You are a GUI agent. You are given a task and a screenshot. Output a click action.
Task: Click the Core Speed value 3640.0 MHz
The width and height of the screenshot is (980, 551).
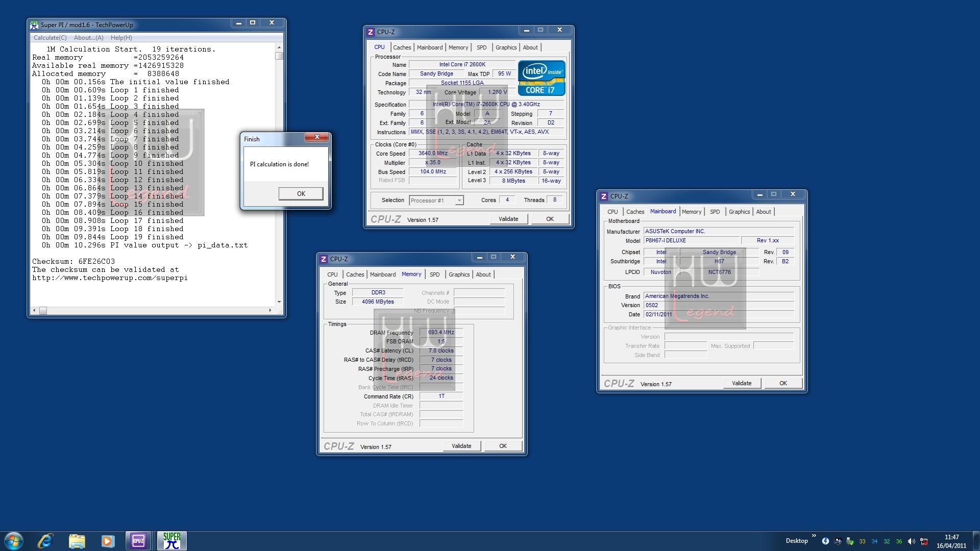coord(433,153)
